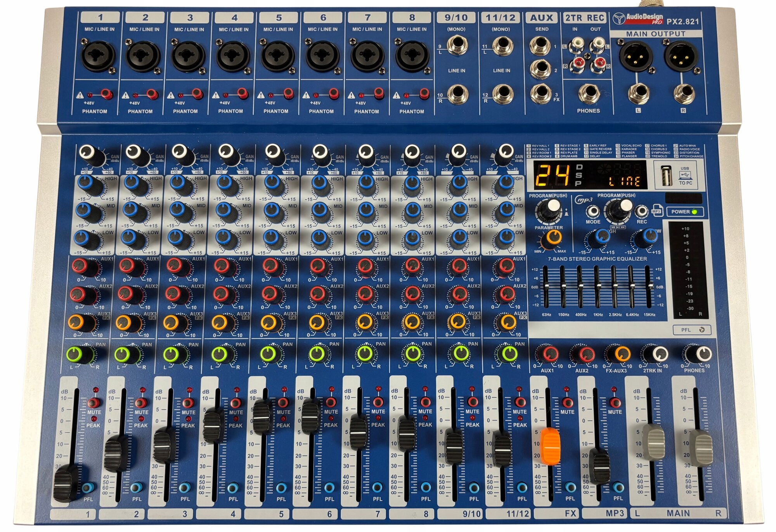The width and height of the screenshot is (776, 532).
Task: Click the USB port slot
Action: 666,176
